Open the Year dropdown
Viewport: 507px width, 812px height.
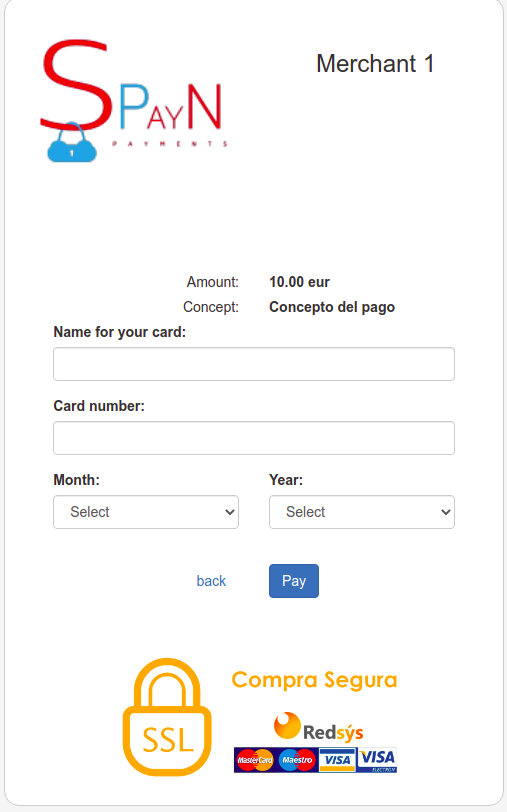point(362,512)
